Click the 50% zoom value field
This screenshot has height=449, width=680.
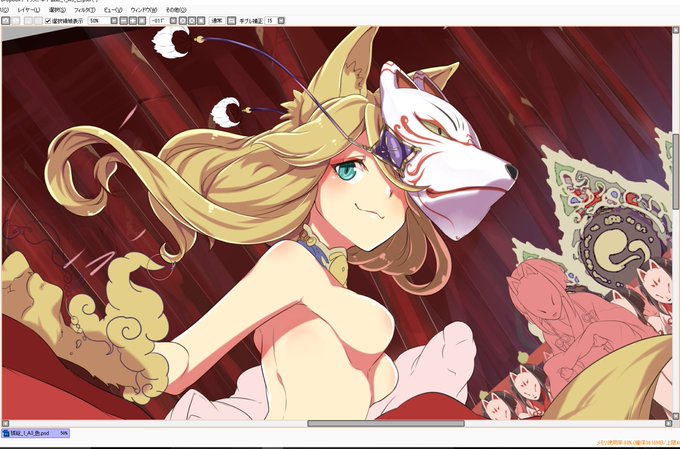pos(98,20)
